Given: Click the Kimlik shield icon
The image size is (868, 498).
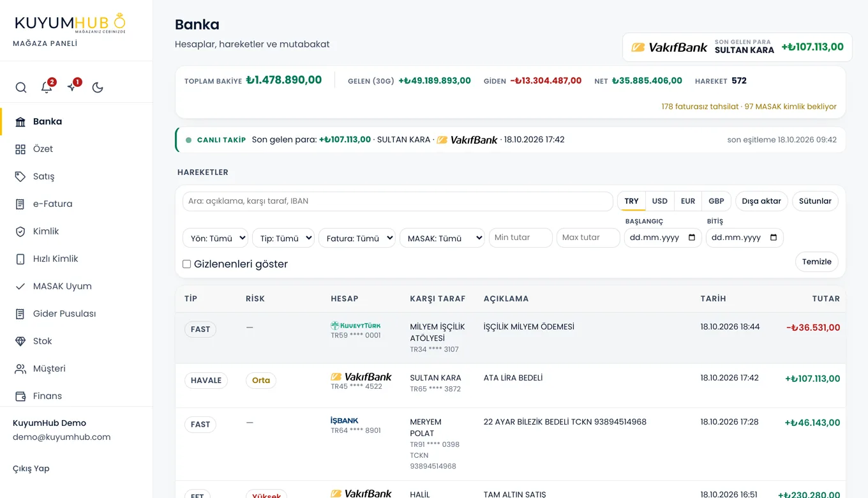Looking at the screenshot, I should point(20,231).
